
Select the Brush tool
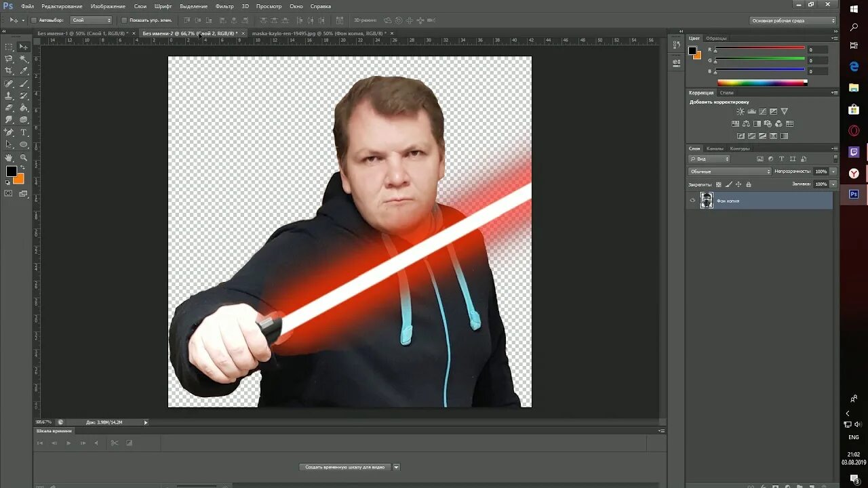pos(24,84)
